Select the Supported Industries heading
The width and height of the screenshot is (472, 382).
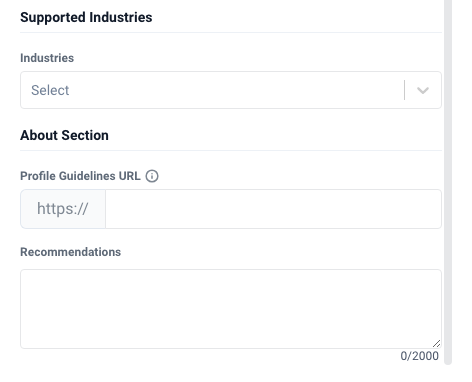click(86, 17)
